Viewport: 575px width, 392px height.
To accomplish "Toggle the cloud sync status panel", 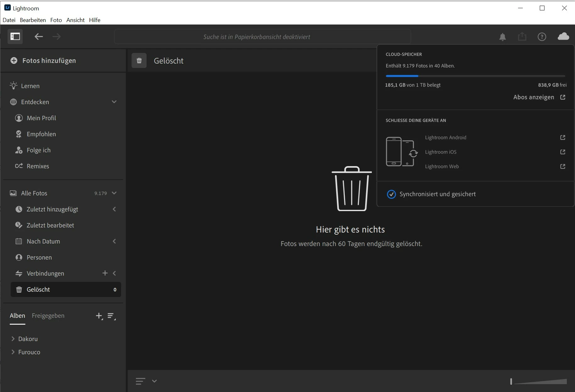I will pos(563,36).
